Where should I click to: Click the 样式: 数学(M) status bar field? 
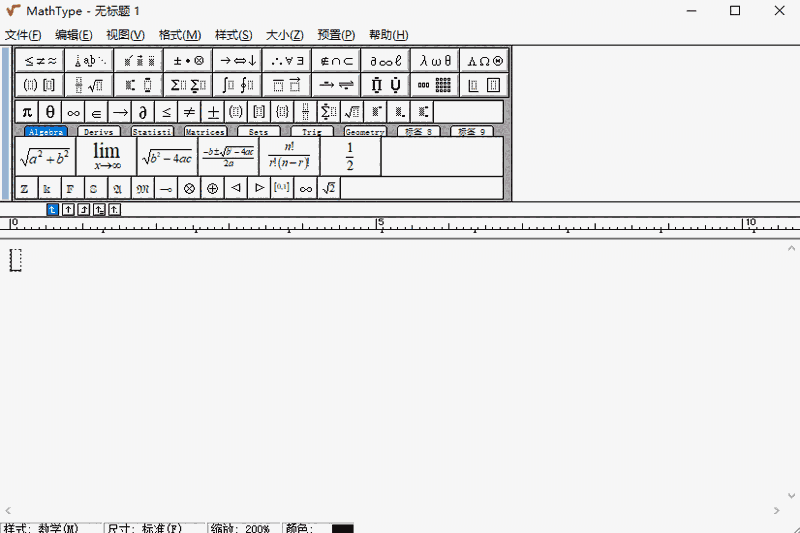(51, 528)
